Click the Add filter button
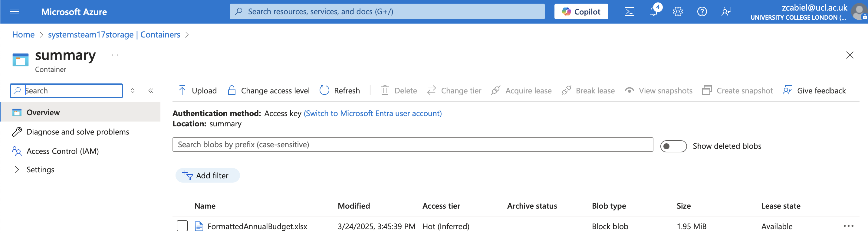The height and width of the screenshot is (234, 868). pos(207,175)
